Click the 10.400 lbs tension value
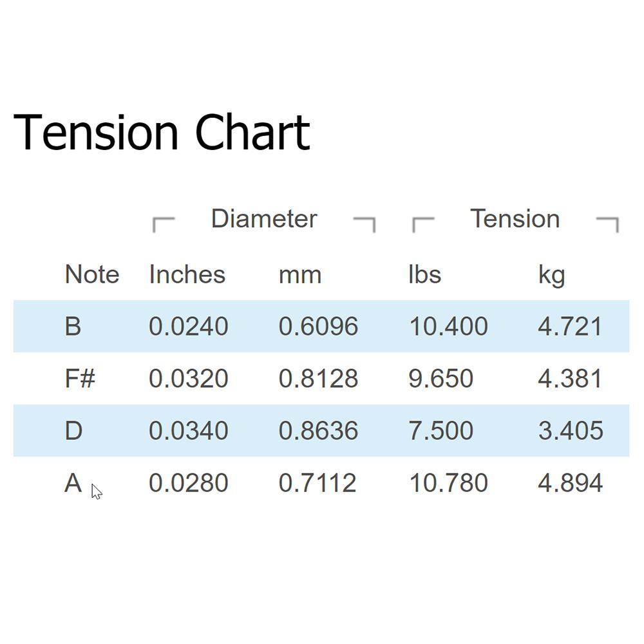The width and height of the screenshot is (644, 644). pos(448,327)
